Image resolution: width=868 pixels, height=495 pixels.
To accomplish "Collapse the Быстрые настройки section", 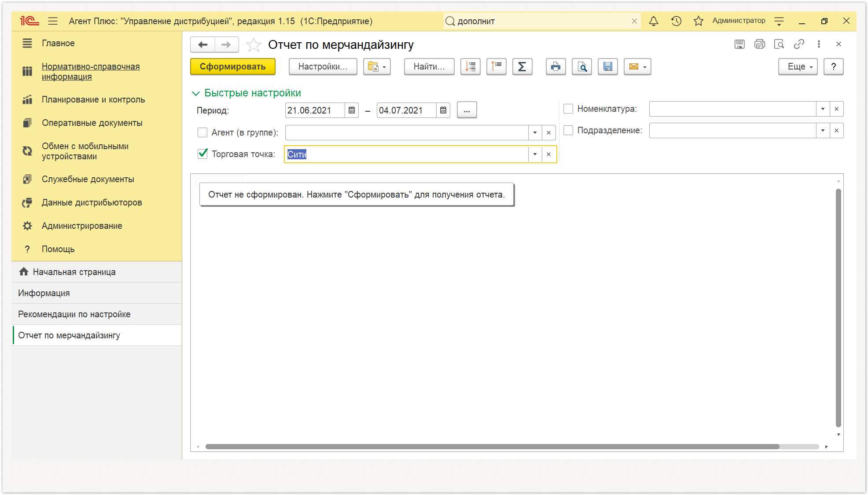I will [x=196, y=93].
